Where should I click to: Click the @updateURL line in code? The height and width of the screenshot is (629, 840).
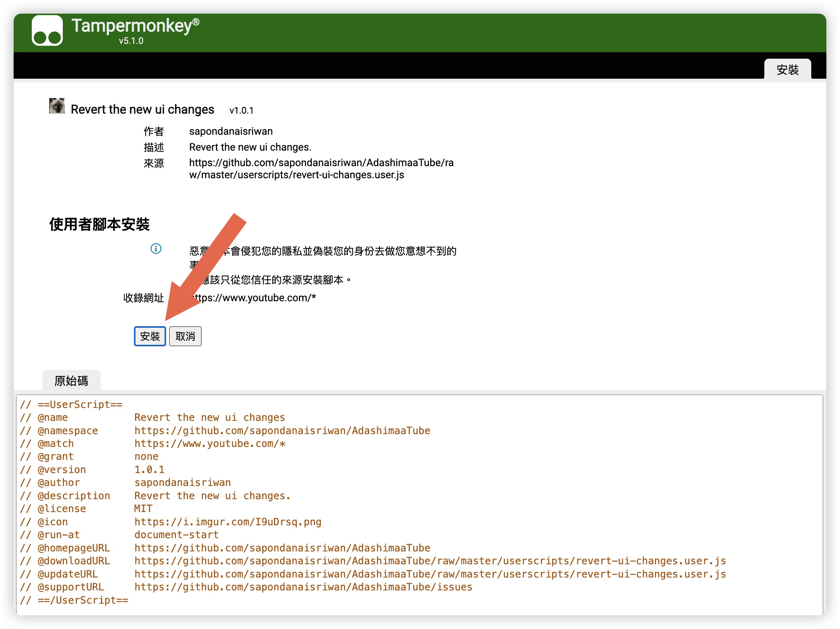tap(373, 574)
